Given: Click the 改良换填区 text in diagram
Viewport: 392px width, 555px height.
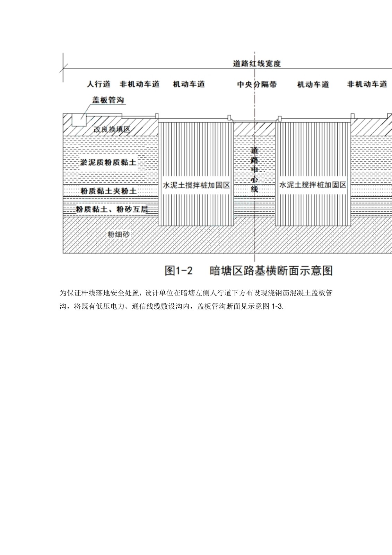Looking at the screenshot, I should point(112,129).
